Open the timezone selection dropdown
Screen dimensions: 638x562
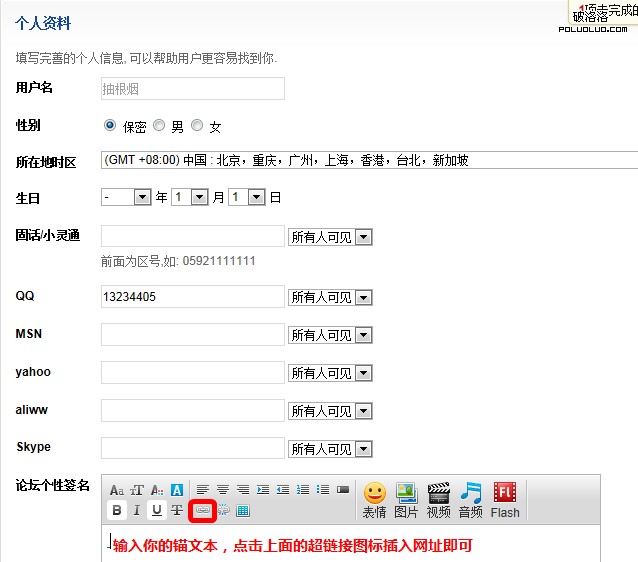pos(369,160)
